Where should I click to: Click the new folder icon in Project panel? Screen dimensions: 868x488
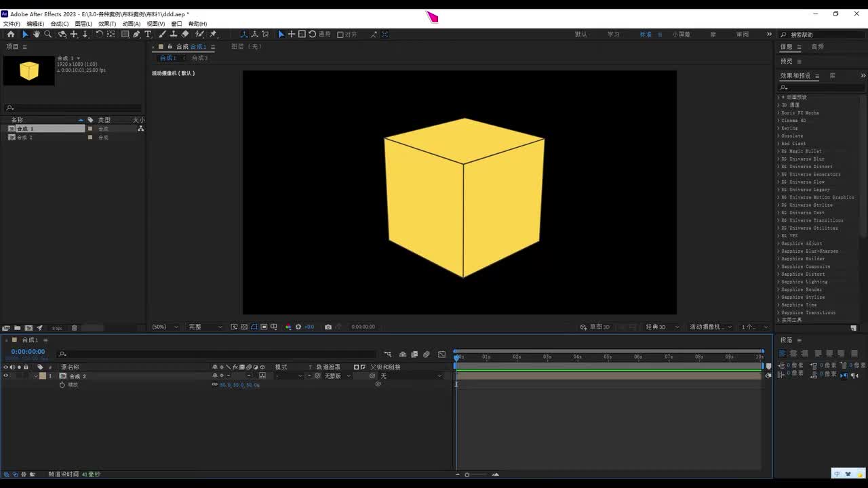[18, 328]
